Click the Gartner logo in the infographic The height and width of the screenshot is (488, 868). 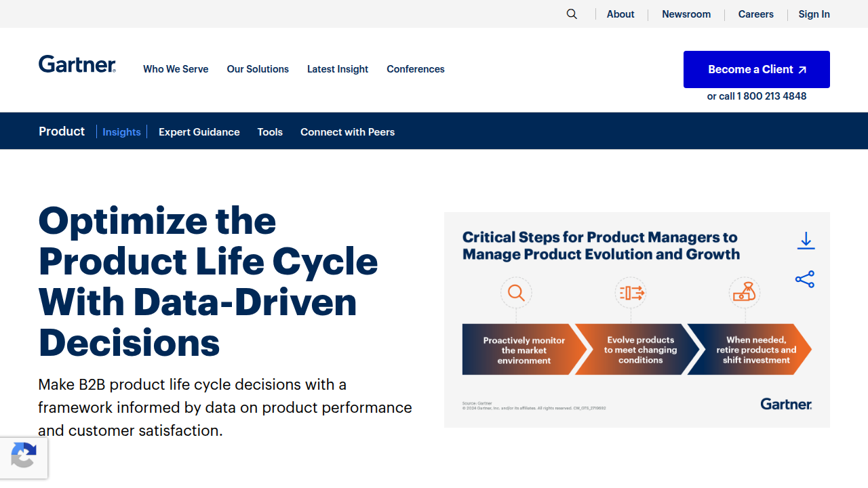[786, 404]
